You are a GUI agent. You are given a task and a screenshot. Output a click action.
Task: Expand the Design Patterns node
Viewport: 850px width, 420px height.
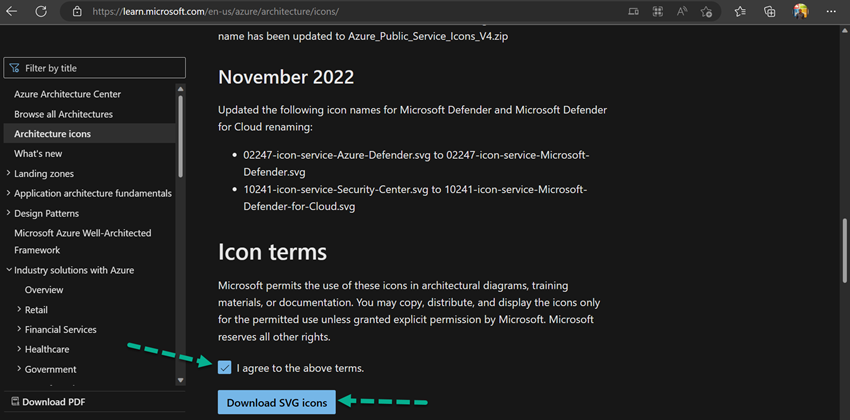click(x=8, y=213)
